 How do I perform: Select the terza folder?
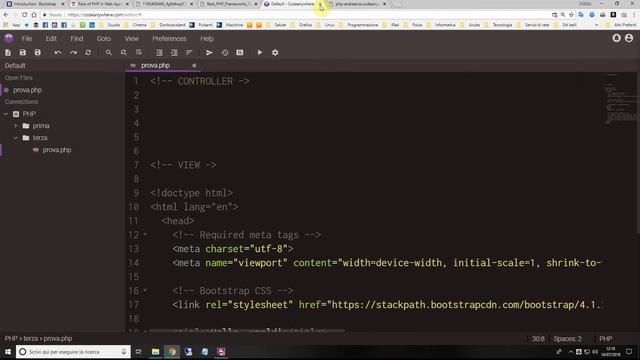(40, 138)
